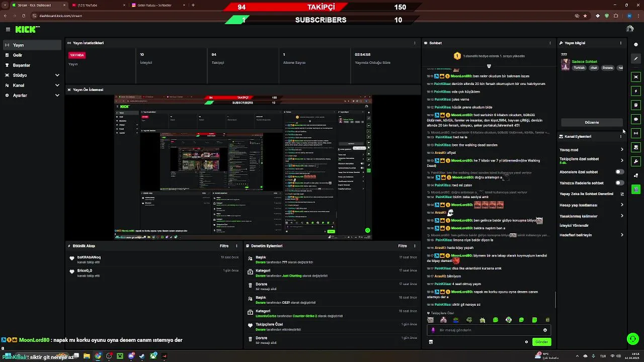Click the first green Kick emote in the emote row
This screenshot has height=362, width=644.
coord(496,320)
